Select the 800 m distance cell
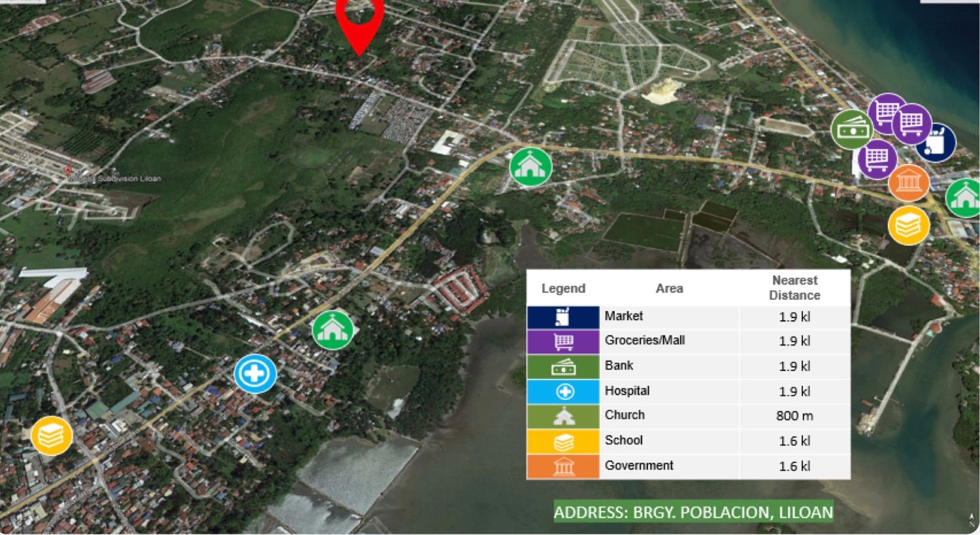The image size is (980, 535). tap(794, 416)
